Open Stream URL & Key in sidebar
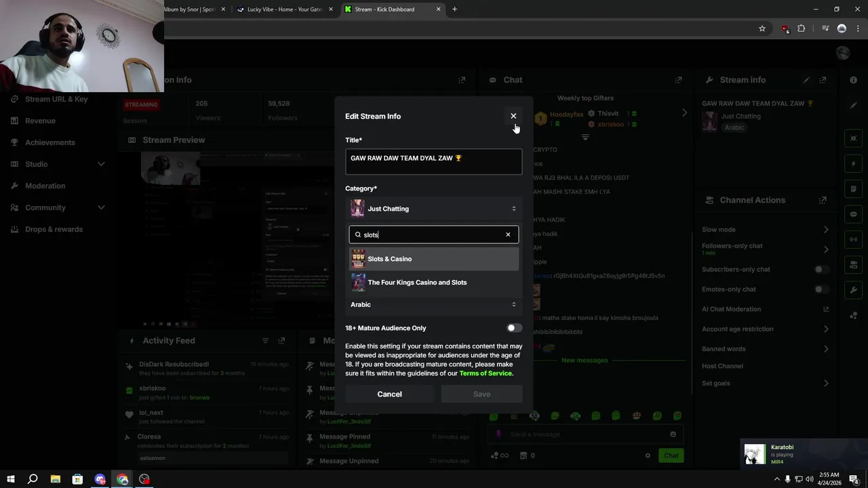Screen dimensions: 868x488 [56, 99]
